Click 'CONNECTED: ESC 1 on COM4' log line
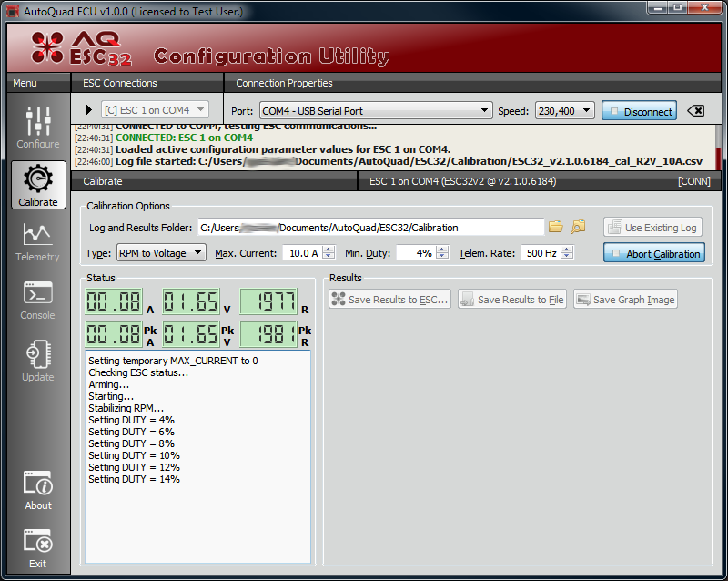The height and width of the screenshot is (581, 728). [184, 138]
